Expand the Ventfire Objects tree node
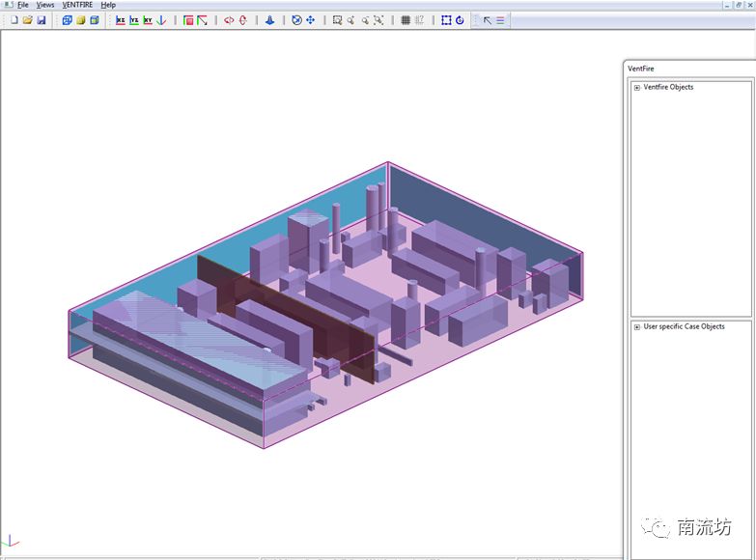Viewport: 756px width, 560px height. pyautogui.click(x=637, y=88)
